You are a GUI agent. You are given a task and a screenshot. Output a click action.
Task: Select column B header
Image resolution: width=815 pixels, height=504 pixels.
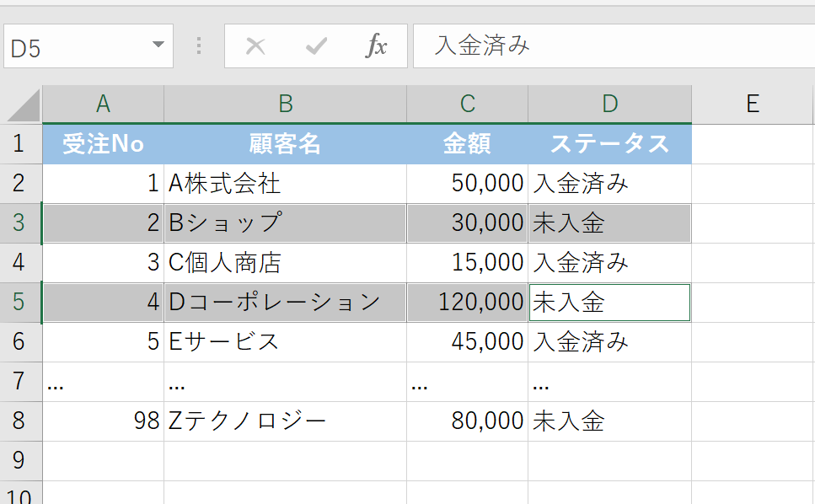(285, 104)
